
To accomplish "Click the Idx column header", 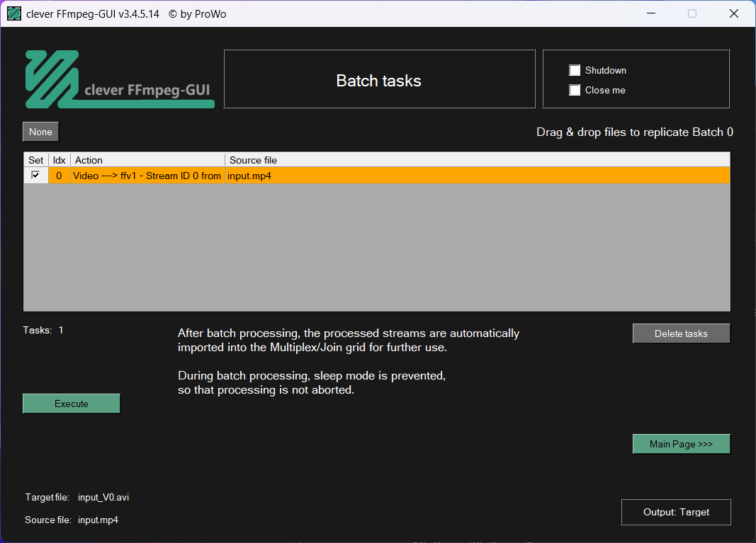I will click(60, 160).
